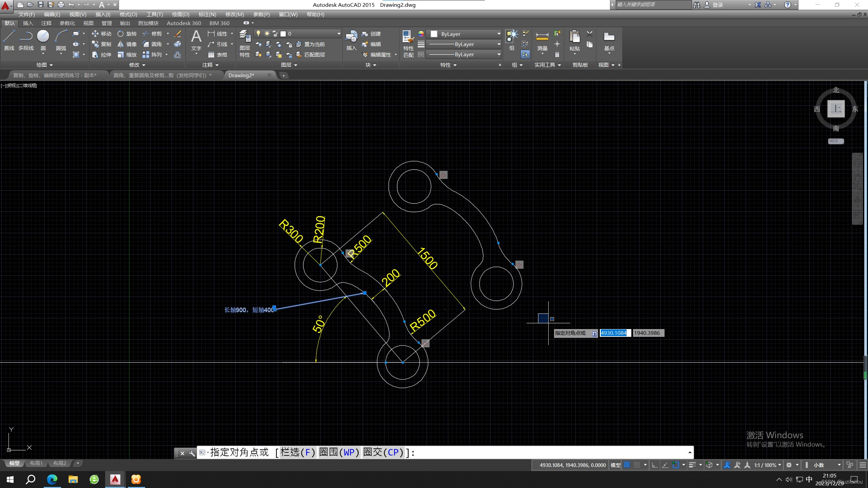Select the 圆 (Circle) tool
Image resolution: width=868 pixels, height=488 pixels.
pos(43,37)
